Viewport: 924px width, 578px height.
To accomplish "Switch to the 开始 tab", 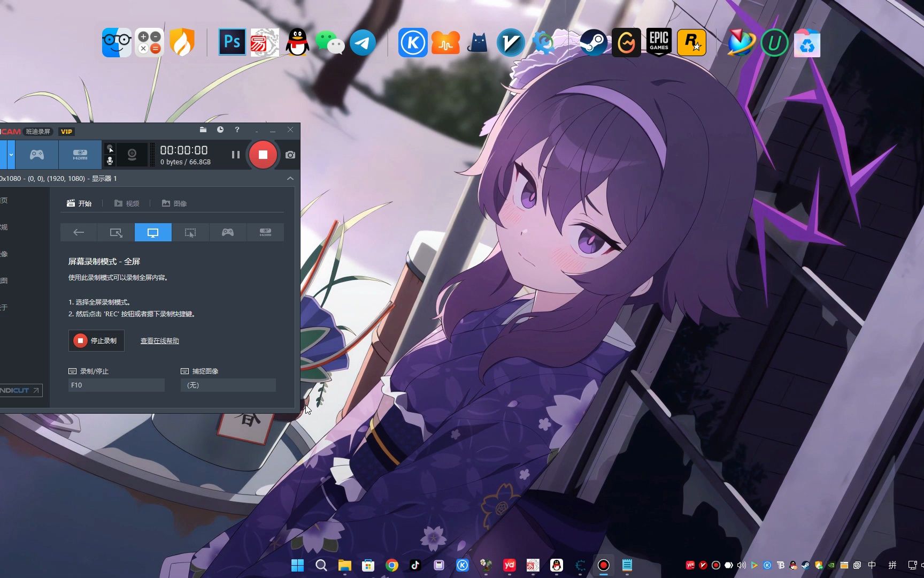I will pos(79,203).
